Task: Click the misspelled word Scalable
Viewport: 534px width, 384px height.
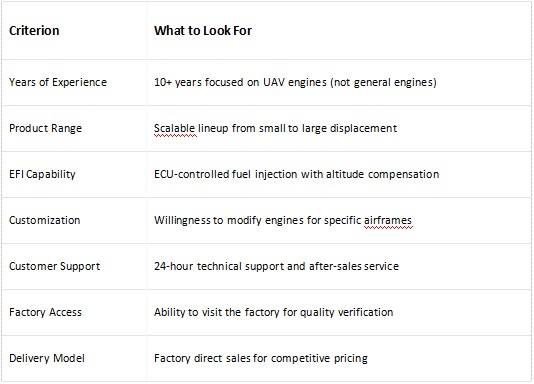Action: tap(174, 128)
